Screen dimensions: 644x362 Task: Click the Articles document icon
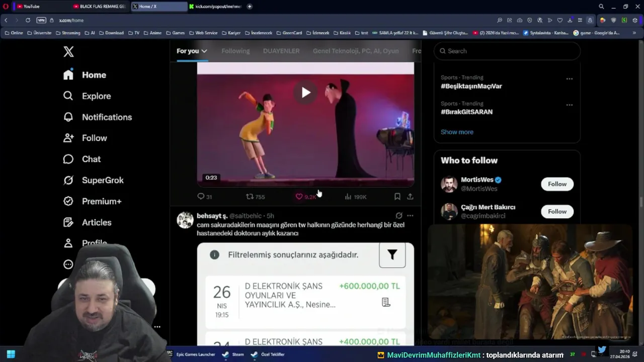pos(68,222)
